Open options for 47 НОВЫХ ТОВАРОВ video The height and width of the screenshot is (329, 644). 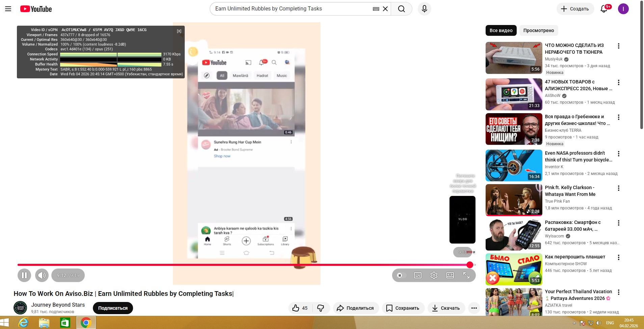coord(619,82)
